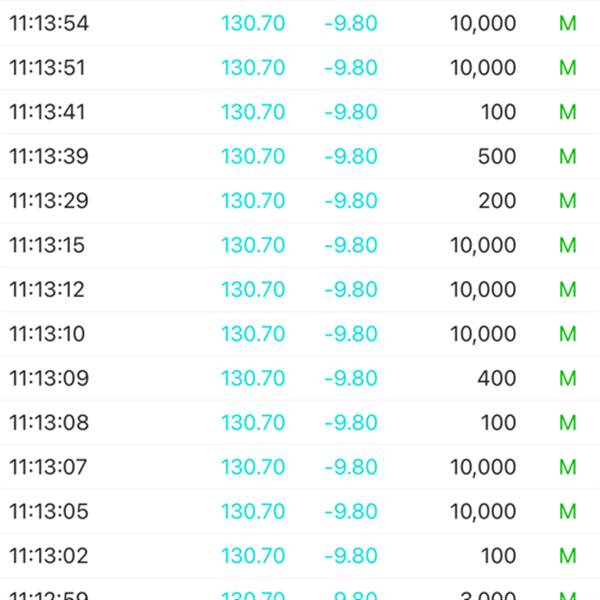Tap the green M on 11:13:15 row
600x600 pixels.
point(567,245)
